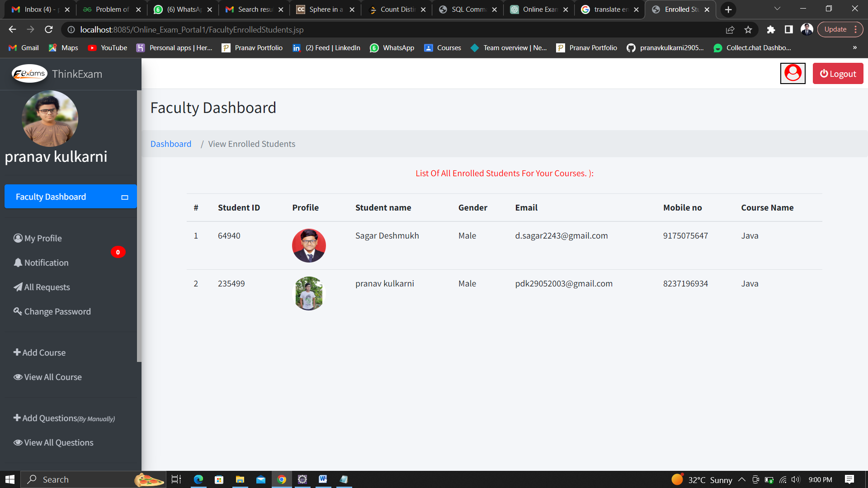The image size is (868, 488).
Task: Click the Logout button
Action: point(838,73)
